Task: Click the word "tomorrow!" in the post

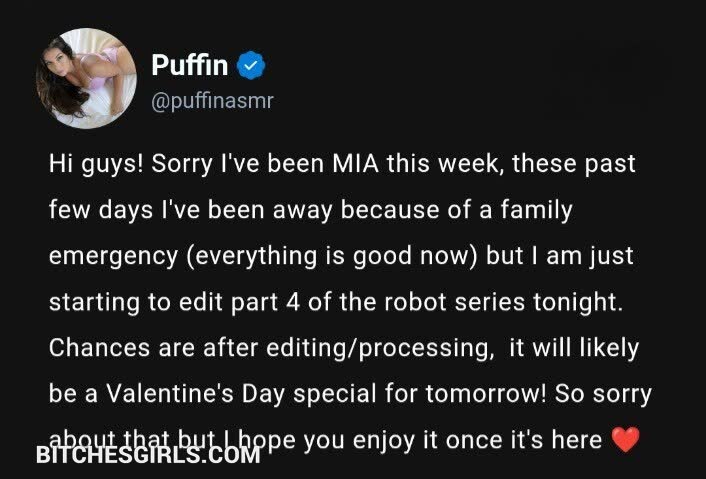Action: pos(479,393)
